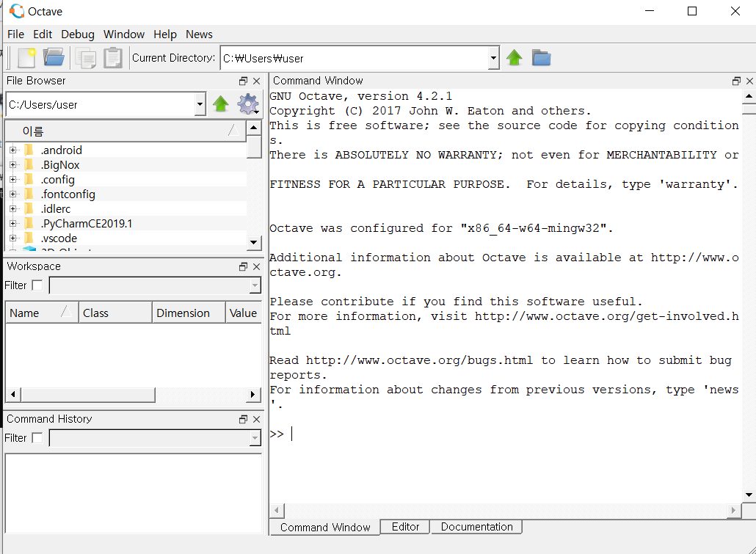Screen dimensions: 756x554
Task: Open an existing file toolbar icon
Action: click(x=54, y=58)
